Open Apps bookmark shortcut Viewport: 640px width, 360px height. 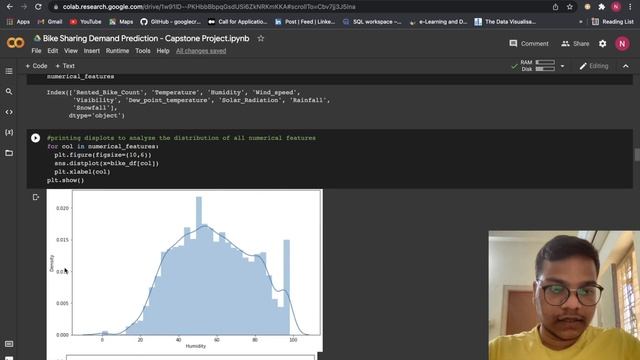coord(18,22)
